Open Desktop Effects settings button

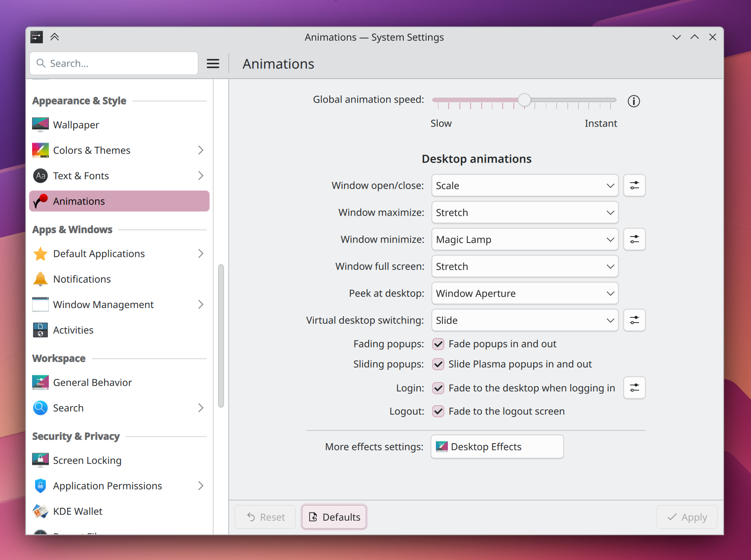pos(497,447)
